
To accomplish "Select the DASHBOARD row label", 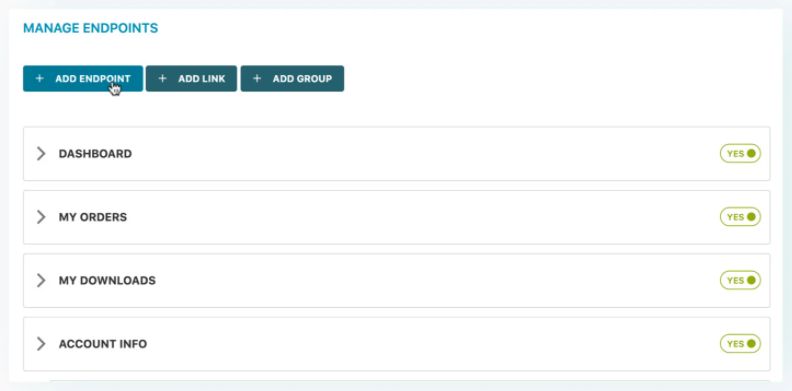I will [x=95, y=154].
